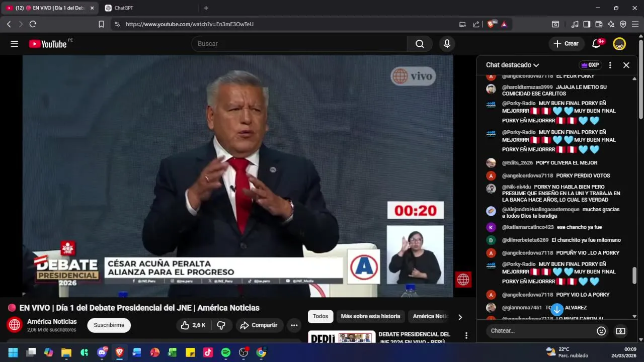Screen dimensions: 644x362
Task: Select the América Noticias filter chip
Action: (x=429, y=316)
